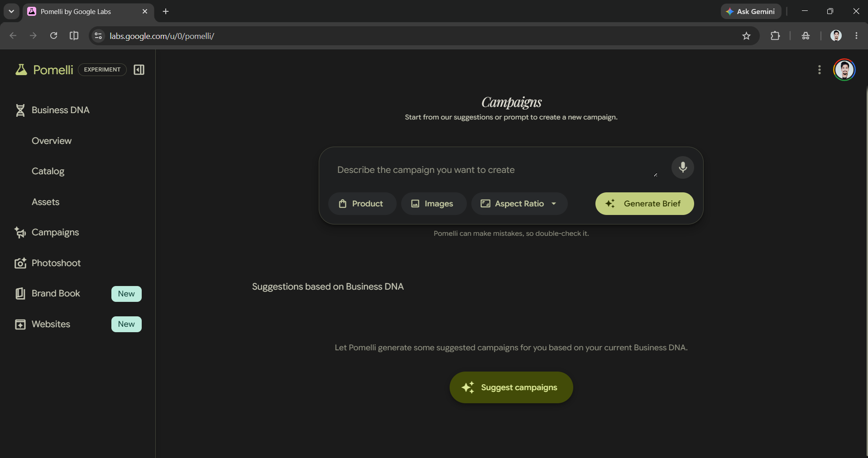Reload the page
The height and width of the screenshot is (458, 868).
53,36
